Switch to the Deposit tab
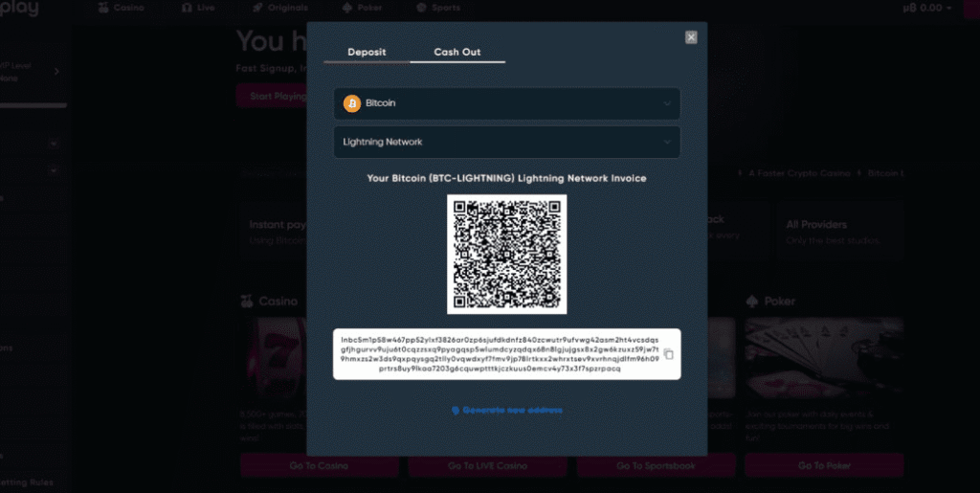The height and width of the screenshot is (493, 980). pos(367,52)
